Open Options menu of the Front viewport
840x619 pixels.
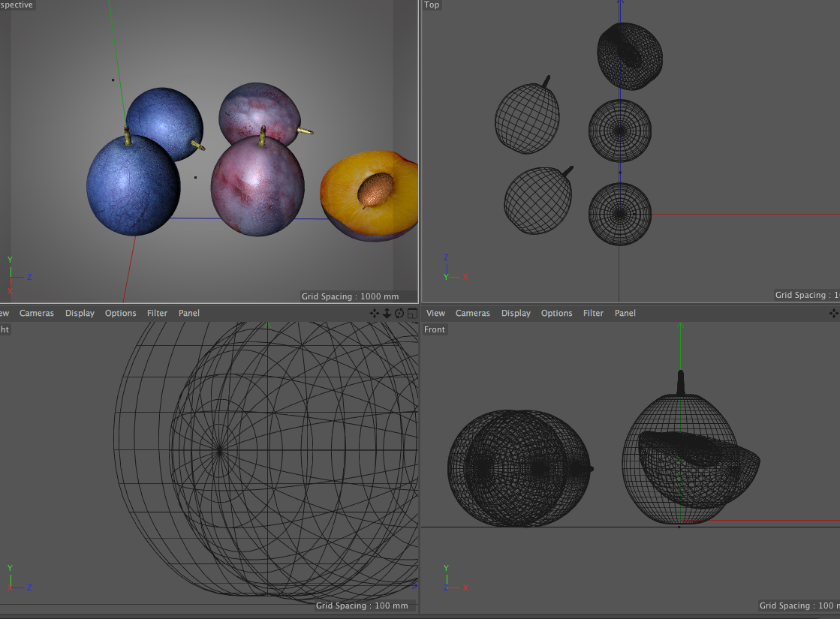click(x=556, y=313)
